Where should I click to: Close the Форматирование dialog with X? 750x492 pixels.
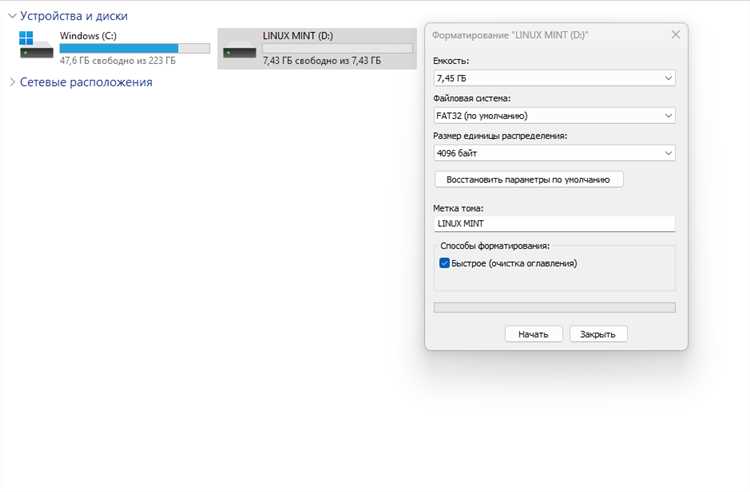click(x=675, y=35)
